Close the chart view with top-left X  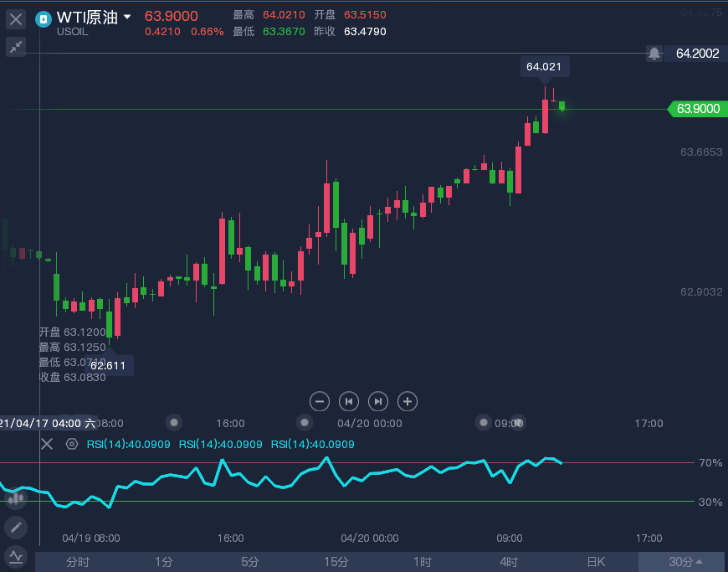pyautogui.click(x=16, y=18)
